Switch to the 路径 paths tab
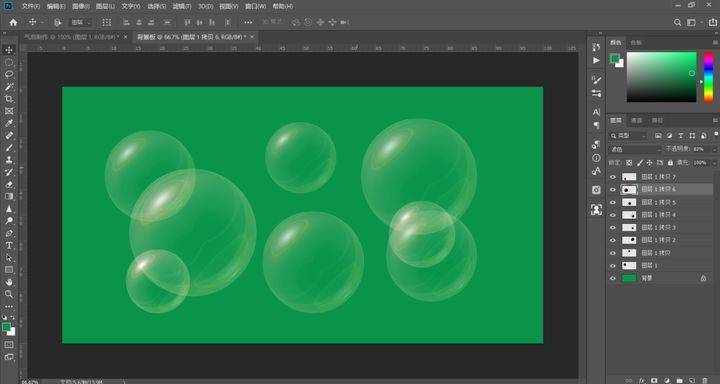720x384 pixels. pyautogui.click(x=658, y=120)
